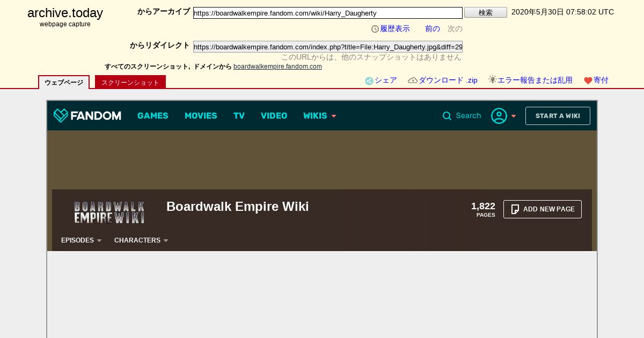This screenshot has height=338, width=644.
Task: Click the Search text in Fandom header
Action: point(469,116)
